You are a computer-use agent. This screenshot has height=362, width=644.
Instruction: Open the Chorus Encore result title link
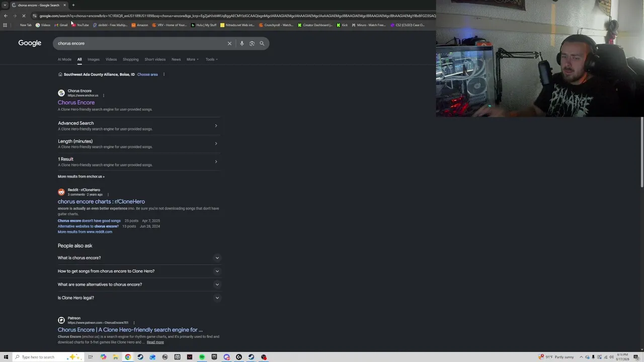pos(76,103)
